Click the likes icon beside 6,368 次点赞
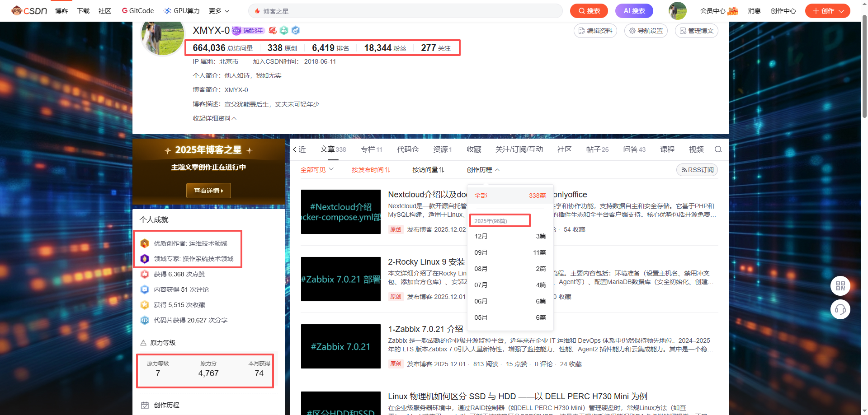868x415 pixels. pyautogui.click(x=145, y=274)
